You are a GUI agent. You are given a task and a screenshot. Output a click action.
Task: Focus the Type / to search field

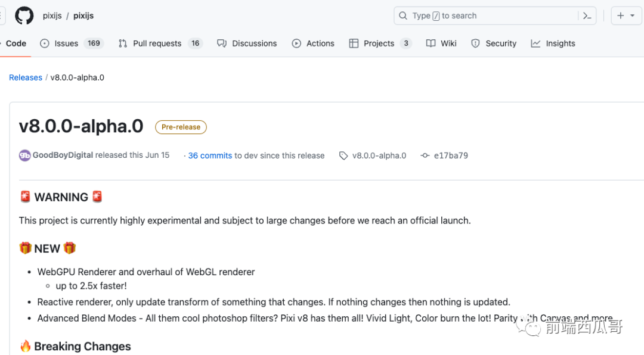click(495, 15)
